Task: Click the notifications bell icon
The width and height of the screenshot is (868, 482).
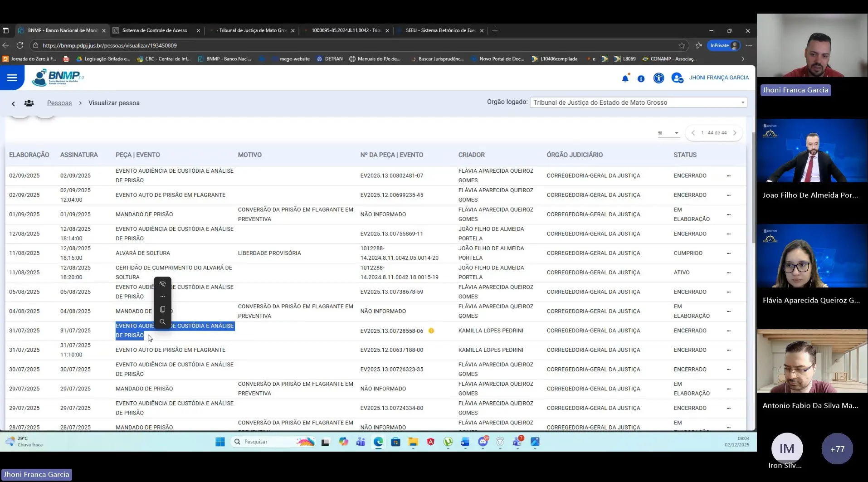Action: pyautogui.click(x=625, y=78)
